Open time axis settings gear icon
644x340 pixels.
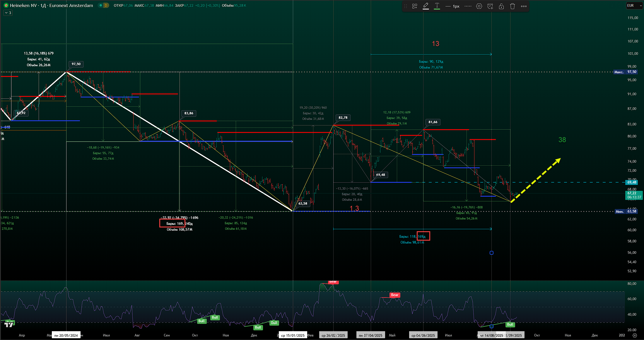click(635, 335)
